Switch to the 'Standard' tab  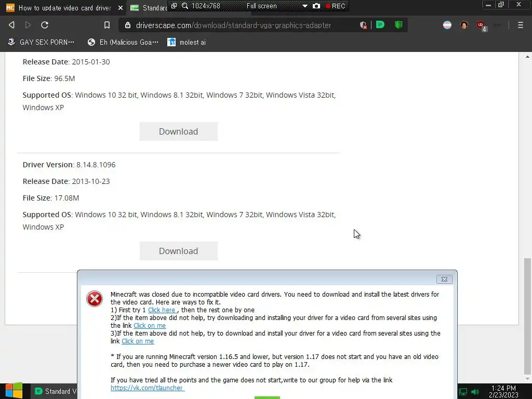(148, 8)
